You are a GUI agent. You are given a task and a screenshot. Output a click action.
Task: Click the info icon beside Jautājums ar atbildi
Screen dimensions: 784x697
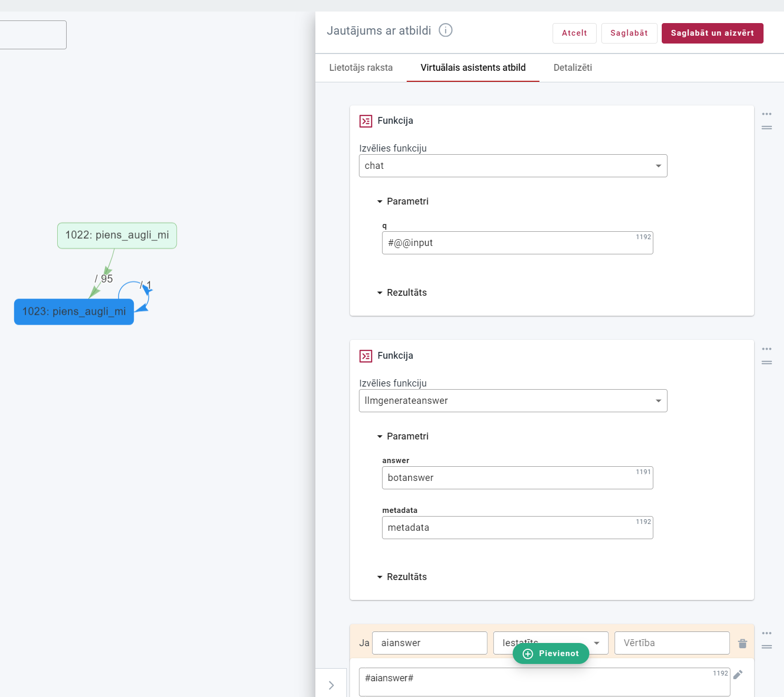(x=446, y=30)
